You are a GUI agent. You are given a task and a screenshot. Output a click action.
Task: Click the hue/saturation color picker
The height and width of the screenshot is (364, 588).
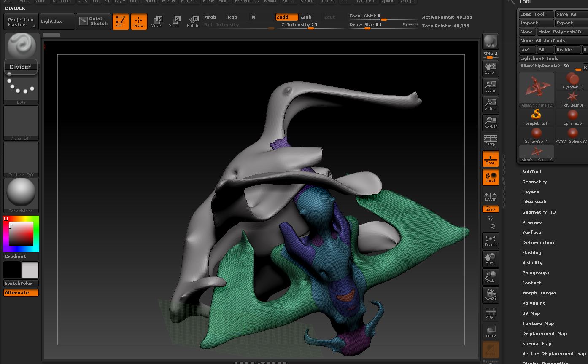click(x=21, y=234)
